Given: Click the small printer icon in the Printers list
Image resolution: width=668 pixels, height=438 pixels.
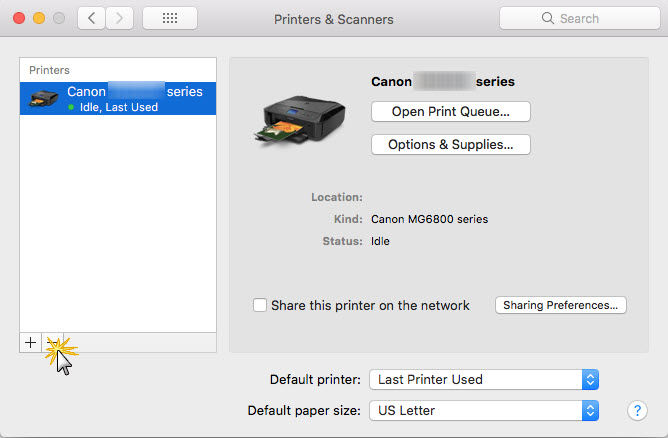Looking at the screenshot, I should [x=44, y=98].
